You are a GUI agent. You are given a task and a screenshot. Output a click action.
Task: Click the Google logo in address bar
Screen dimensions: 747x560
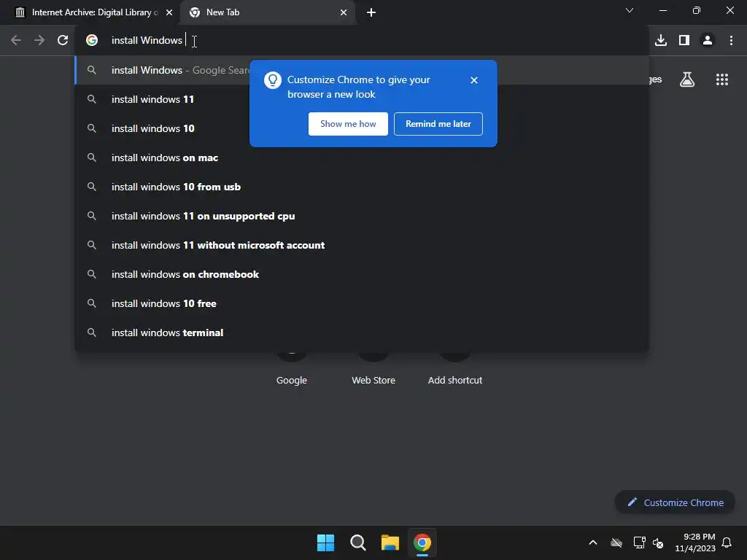92,40
